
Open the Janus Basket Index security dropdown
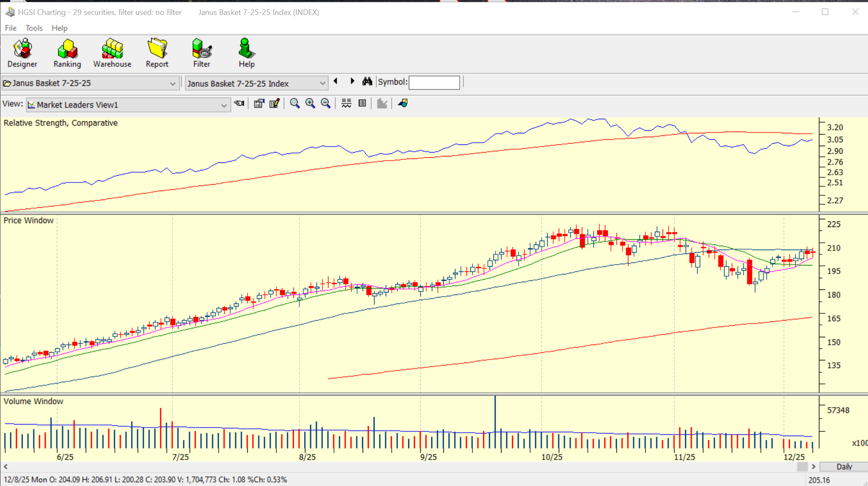click(x=323, y=83)
